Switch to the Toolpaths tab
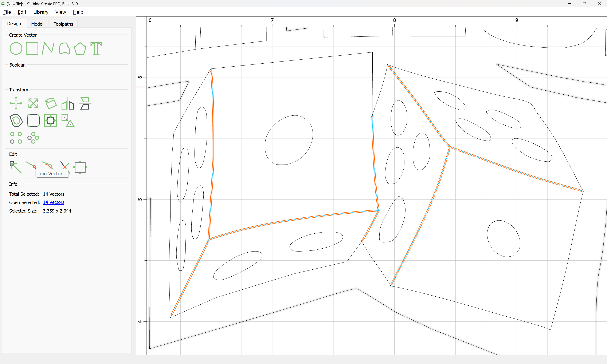Screen dimensions: 607x364 coord(63,24)
